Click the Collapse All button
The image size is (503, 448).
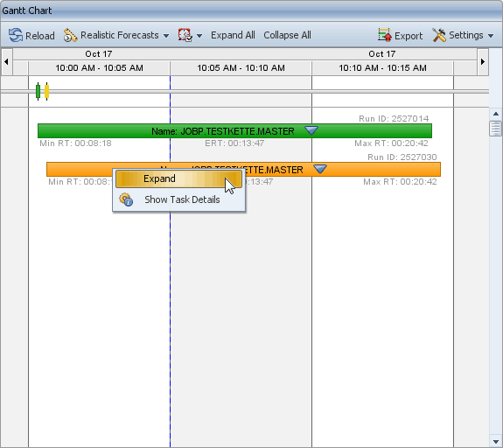288,35
